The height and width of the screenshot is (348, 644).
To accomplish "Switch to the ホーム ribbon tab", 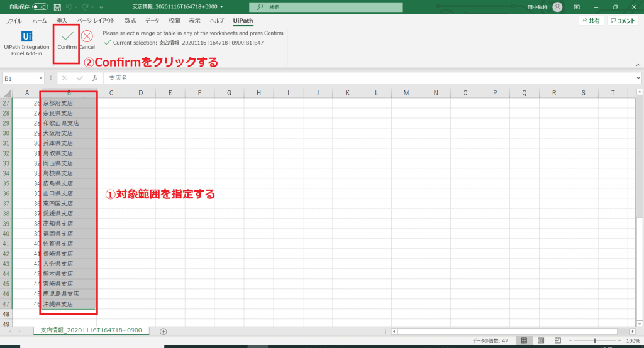I will [x=39, y=21].
